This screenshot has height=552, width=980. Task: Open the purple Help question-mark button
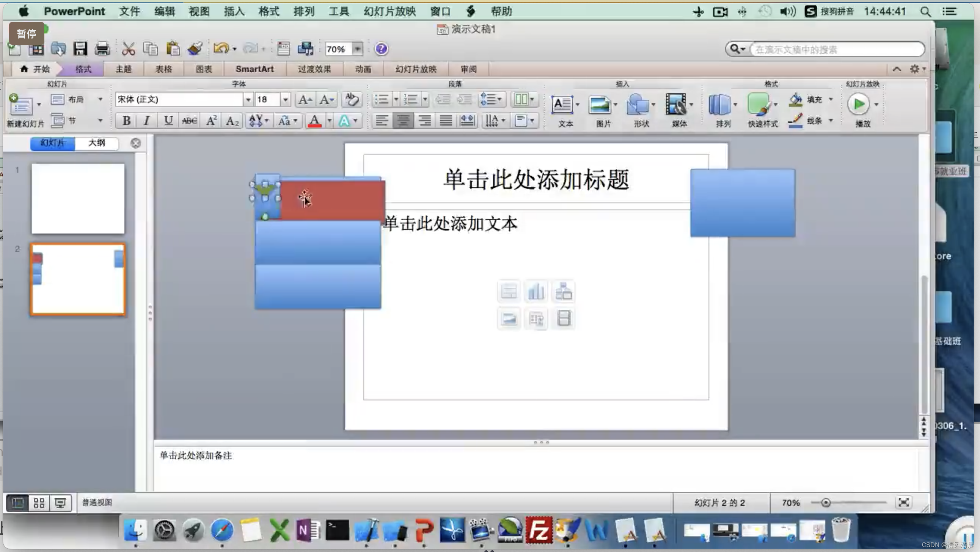(381, 49)
